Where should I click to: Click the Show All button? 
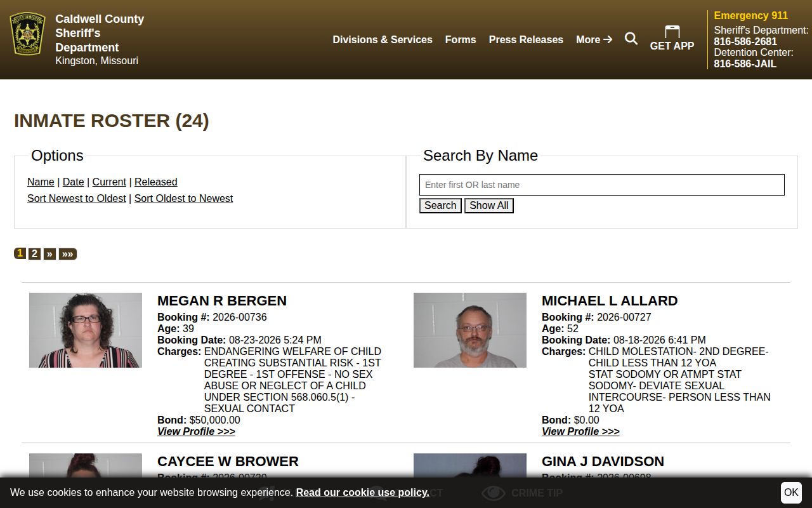489,206
